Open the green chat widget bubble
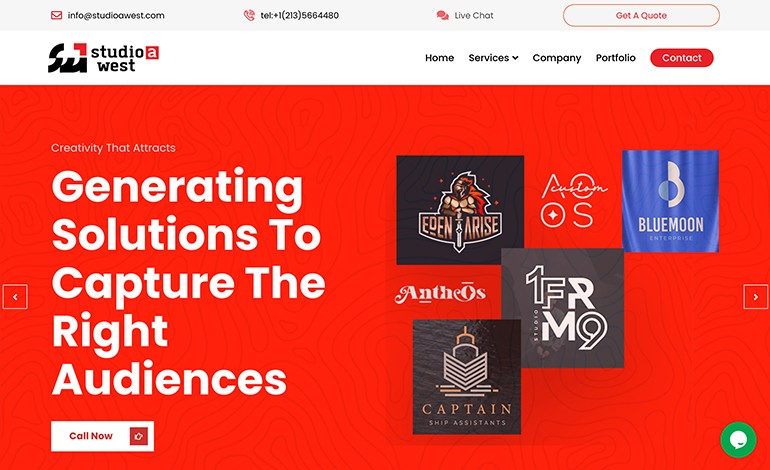 coord(738,440)
